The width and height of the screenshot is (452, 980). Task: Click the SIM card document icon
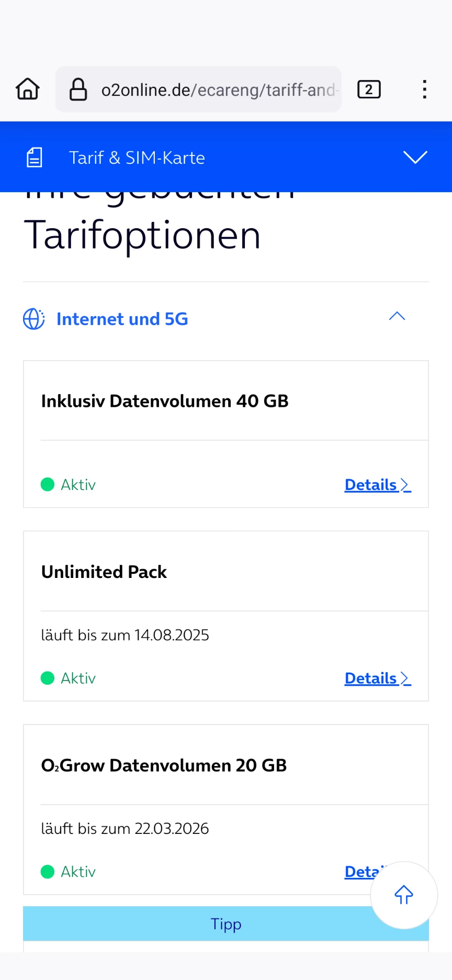[35, 158]
